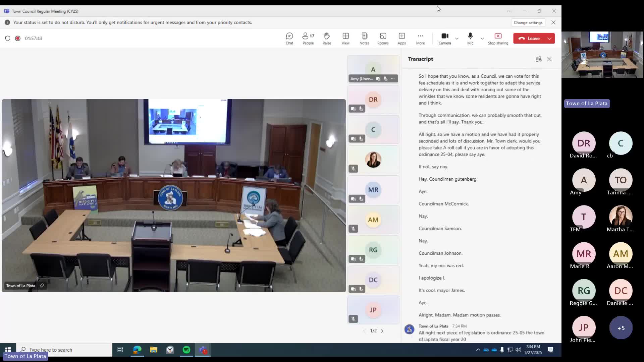Open the Chat panel

point(289,38)
